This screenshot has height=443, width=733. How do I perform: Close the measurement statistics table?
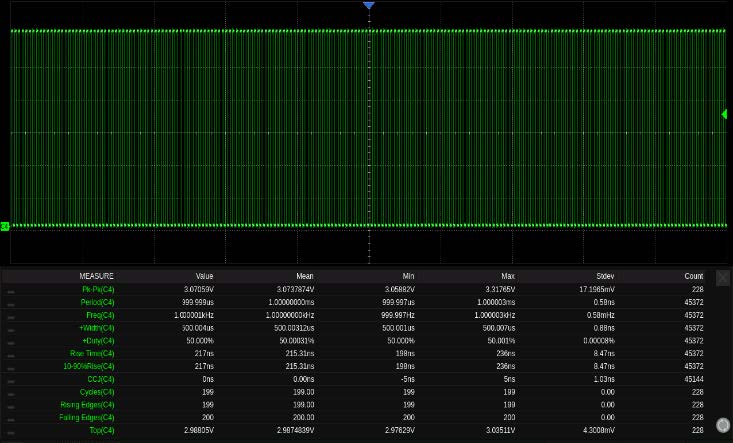click(x=723, y=277)
